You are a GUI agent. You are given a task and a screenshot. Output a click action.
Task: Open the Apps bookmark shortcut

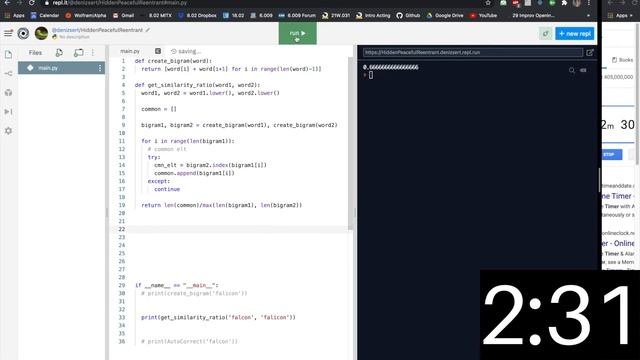pos(14,16)
